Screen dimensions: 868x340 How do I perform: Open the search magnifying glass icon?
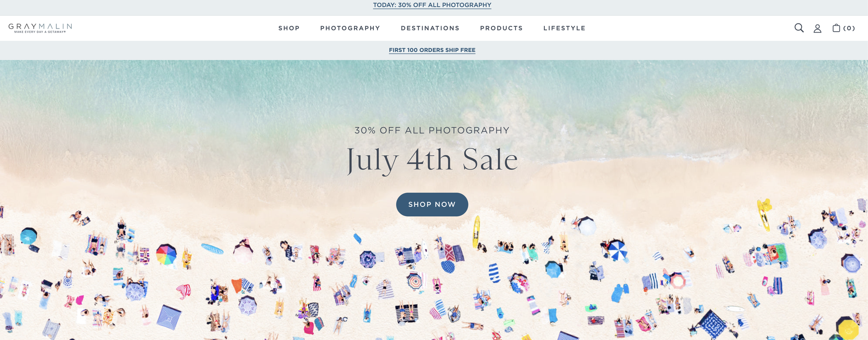click(799, 28)
